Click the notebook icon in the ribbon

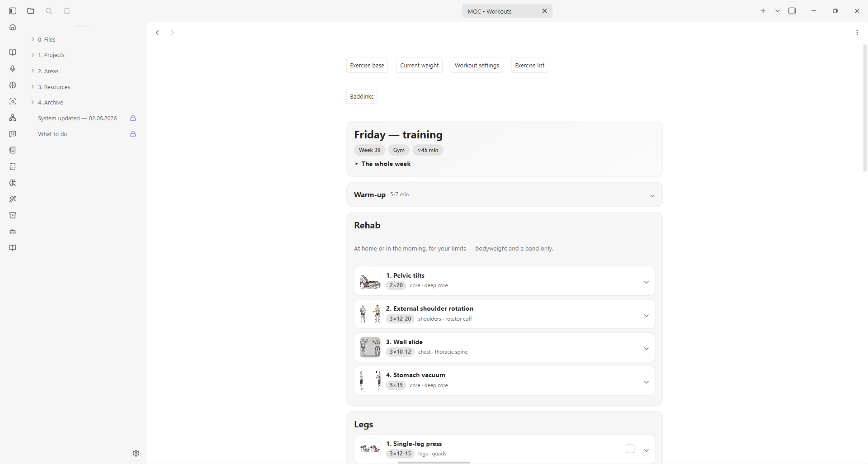[13, 150]
